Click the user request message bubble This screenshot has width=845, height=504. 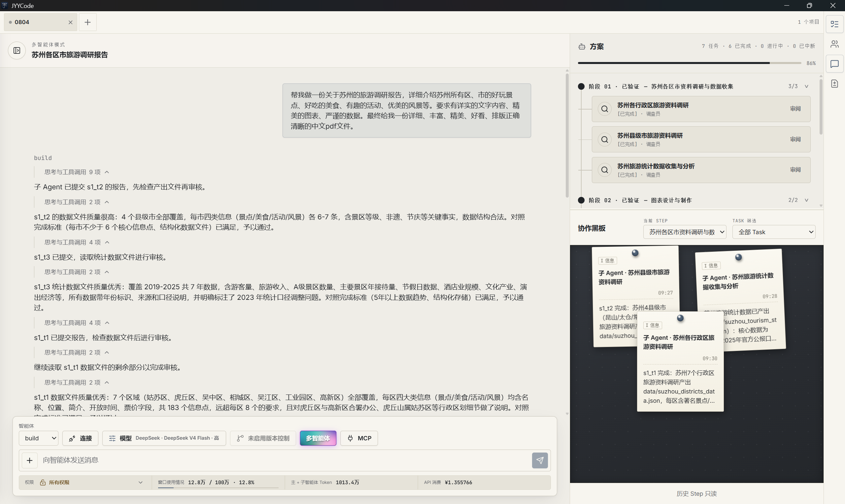click(406, 110)
